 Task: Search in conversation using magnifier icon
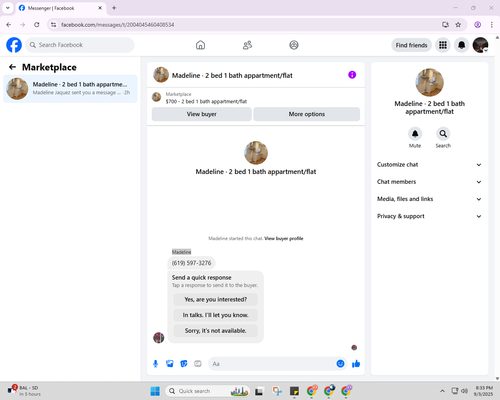(443, 134)
